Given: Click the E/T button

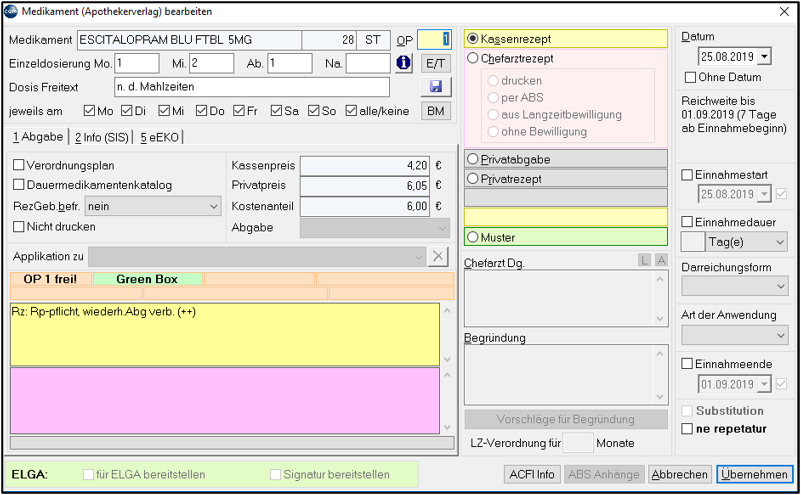Looking at the screenshot, I should (436, 63).
